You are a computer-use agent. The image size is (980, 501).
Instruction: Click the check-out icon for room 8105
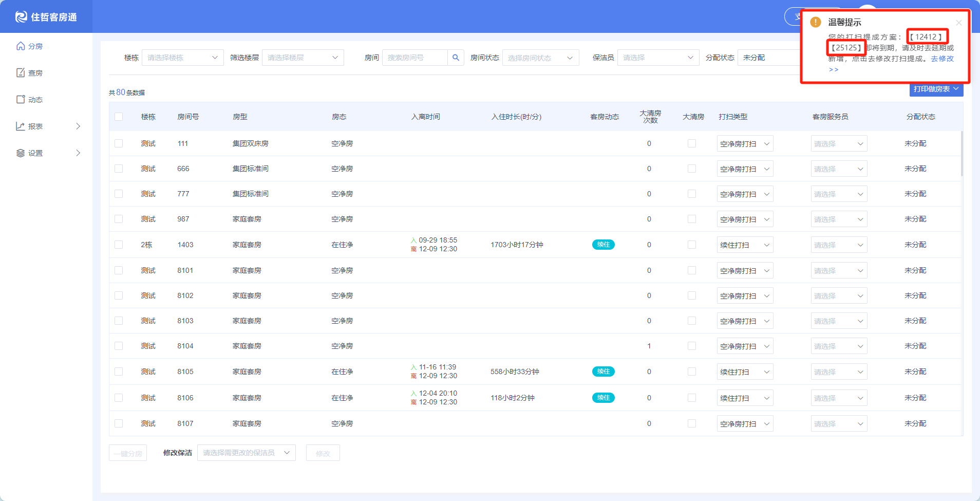tap(413, 376)
